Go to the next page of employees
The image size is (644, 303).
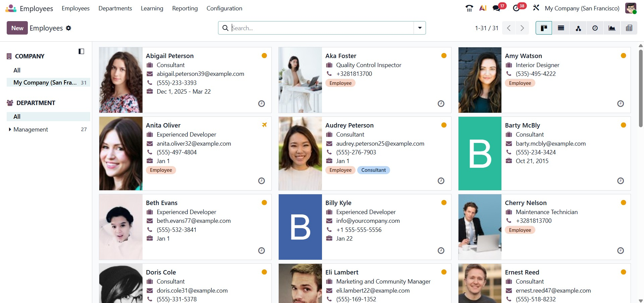coord(522,28)
